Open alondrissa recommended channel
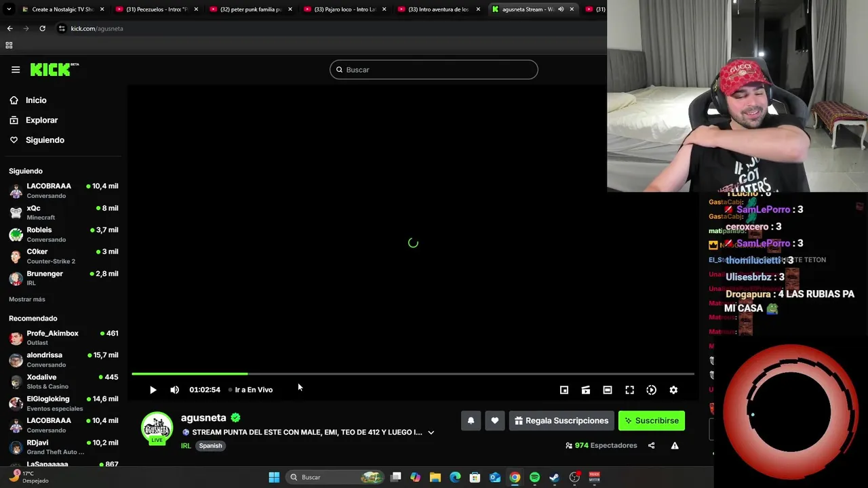The width and height of the screenshot is (868, 488). pos(64,359)
